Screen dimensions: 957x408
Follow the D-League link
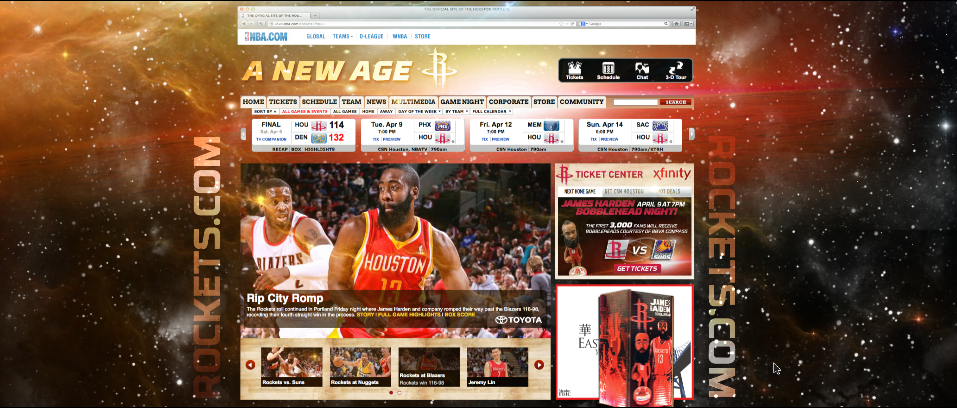[371, 37]
